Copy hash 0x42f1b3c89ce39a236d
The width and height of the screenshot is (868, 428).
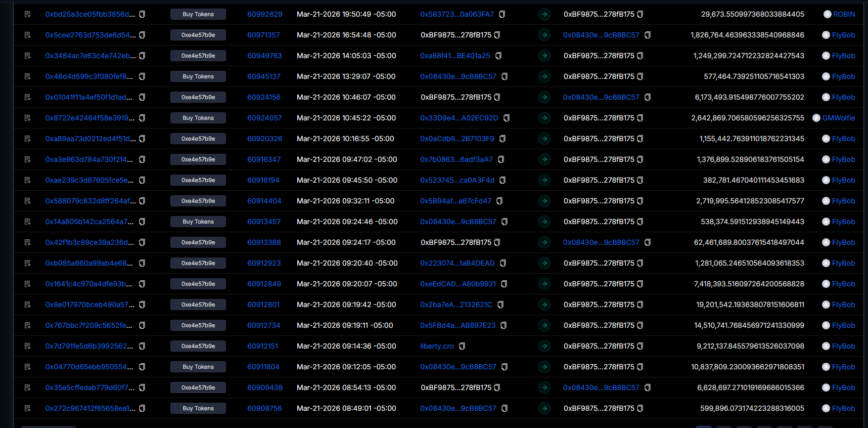pos(142,242)
